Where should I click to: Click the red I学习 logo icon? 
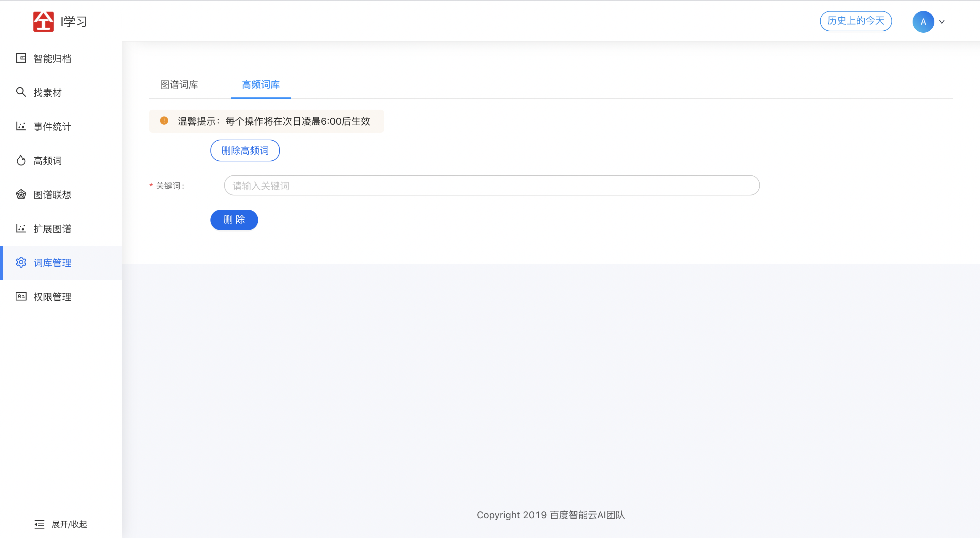click(x=43, y=21)
